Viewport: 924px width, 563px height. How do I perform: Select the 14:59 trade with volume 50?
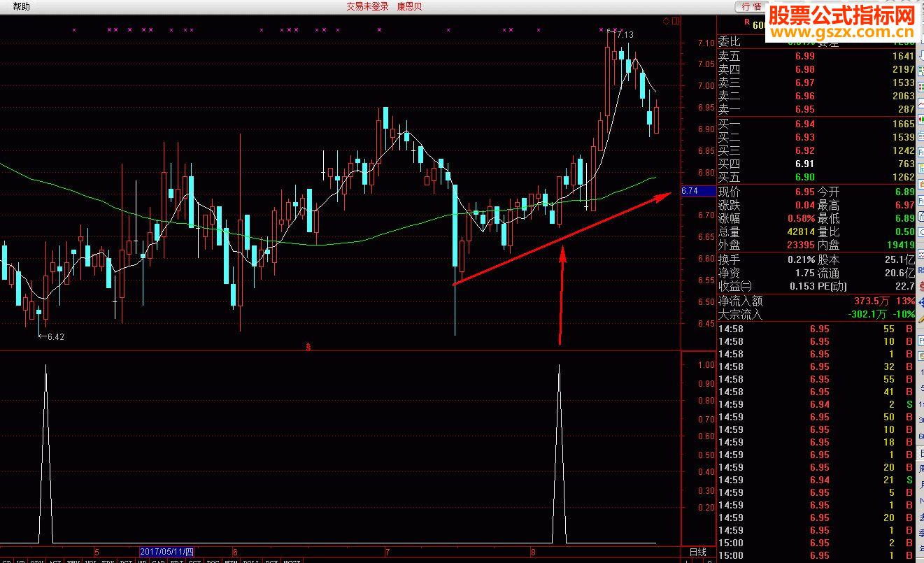point(816,417)
